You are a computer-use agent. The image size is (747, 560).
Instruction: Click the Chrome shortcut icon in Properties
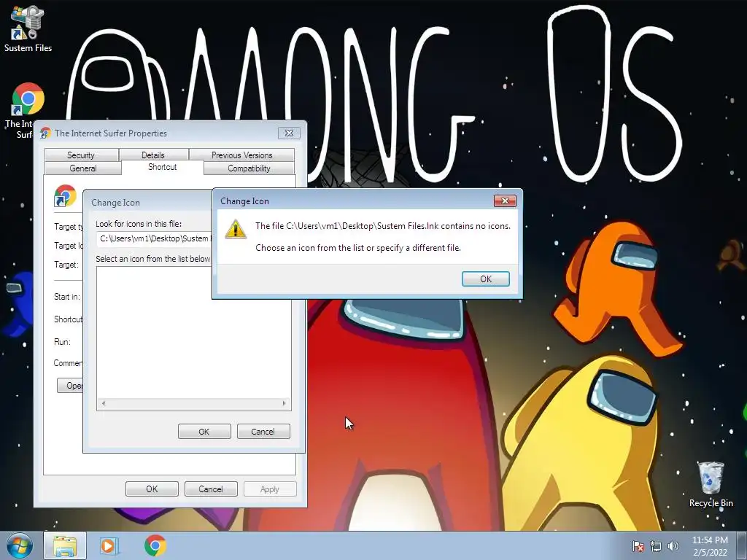point(65,195)
